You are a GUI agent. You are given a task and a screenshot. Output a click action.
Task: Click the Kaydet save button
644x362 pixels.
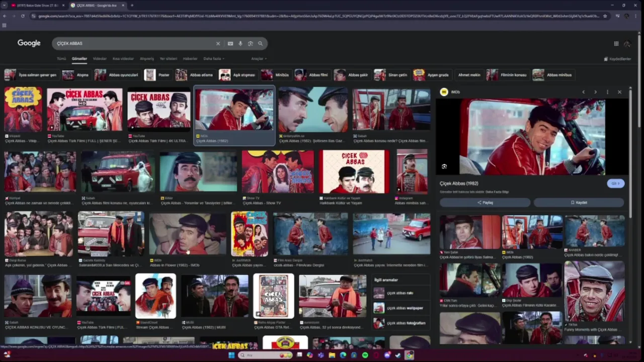[x=579, y=203]
